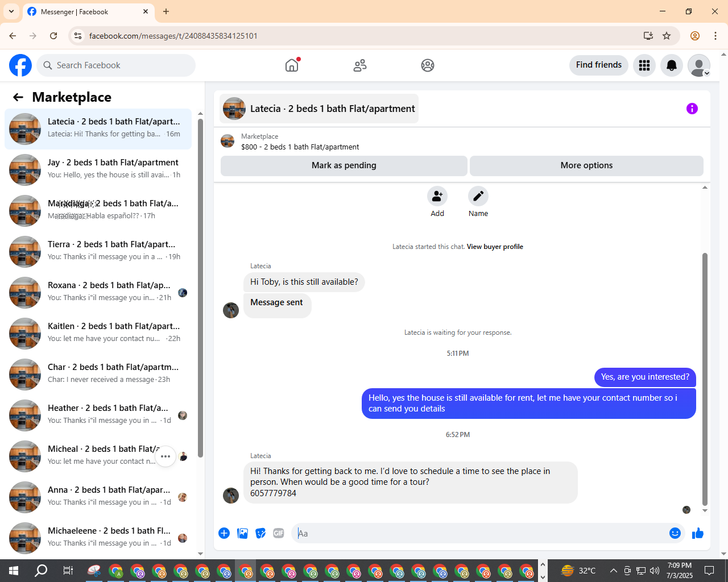728x582 pixels.
Task: Open the Windows Start button
Action: point(14,571)
